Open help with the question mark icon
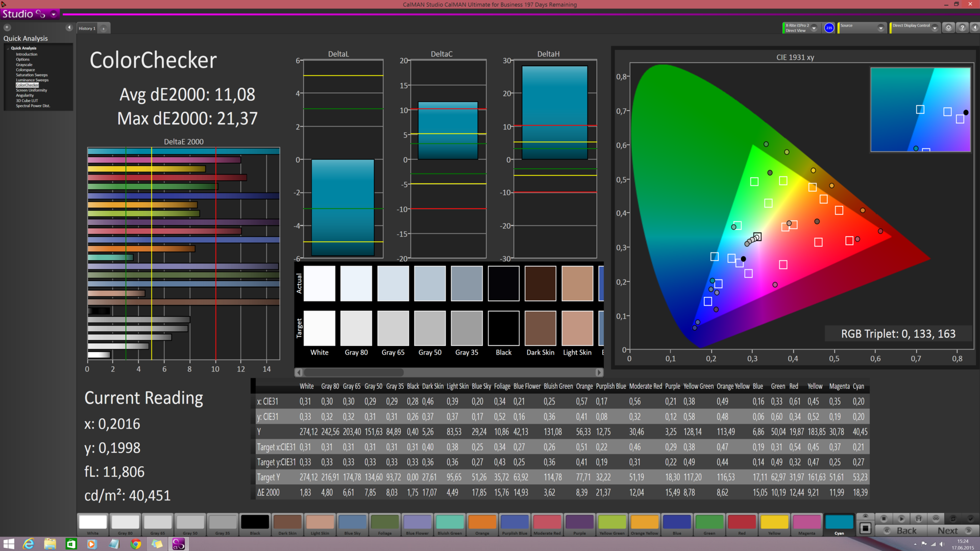The width and height of the screenshot is (980, 551). click(x=962, y=28)
